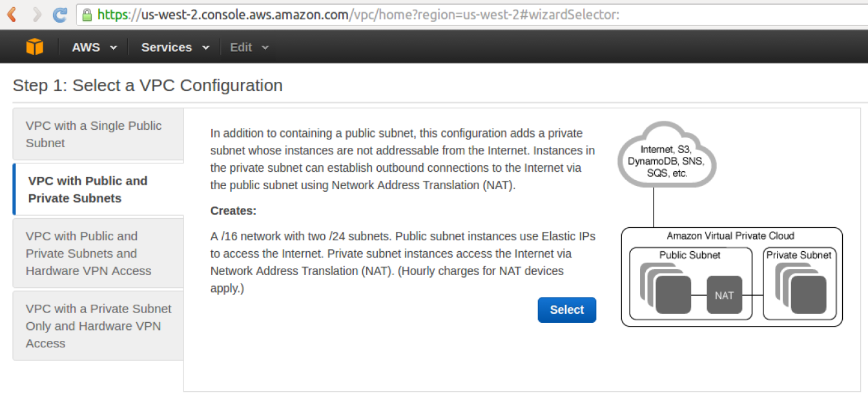Screen dimensions: 868x399
Task: Open the Services dropdown menu
Action: (x=174, y=46)
